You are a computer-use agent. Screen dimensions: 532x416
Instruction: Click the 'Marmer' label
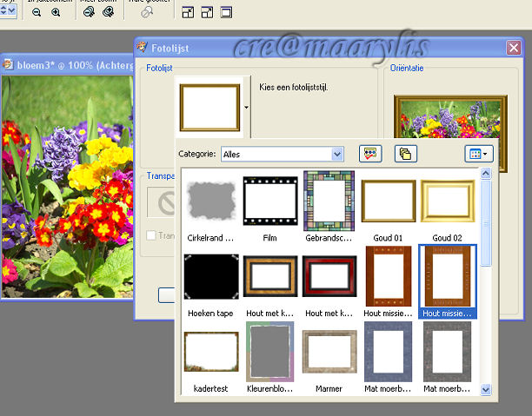[329, 388]
